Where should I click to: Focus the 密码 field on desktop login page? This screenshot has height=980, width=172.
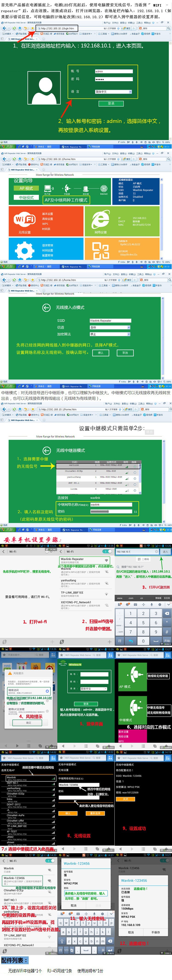[113, 79]
